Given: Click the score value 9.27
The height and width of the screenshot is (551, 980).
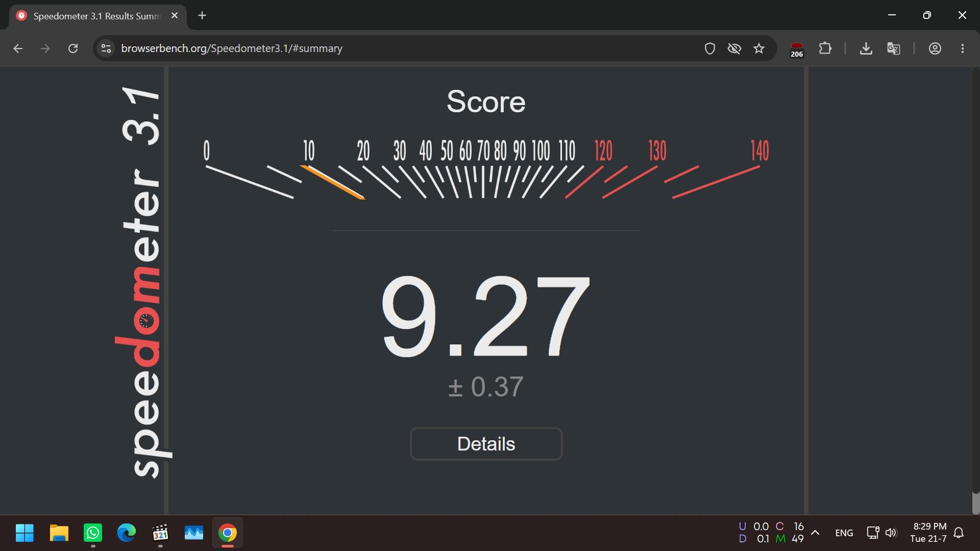Looking at the screenshot, I should click(x=485, y=315).
